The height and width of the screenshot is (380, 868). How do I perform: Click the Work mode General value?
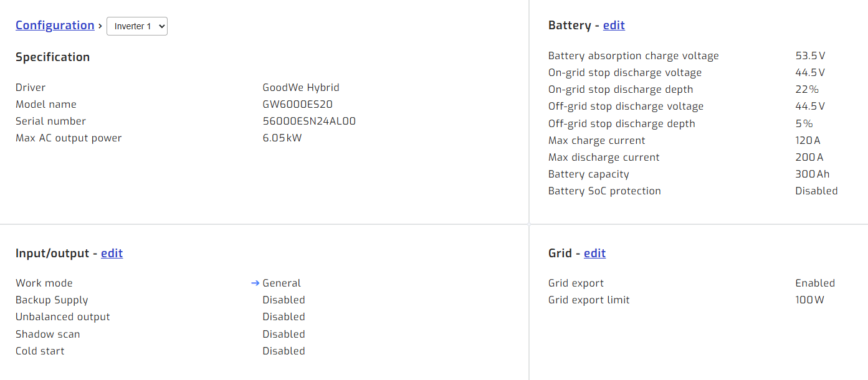coord(282,283)
